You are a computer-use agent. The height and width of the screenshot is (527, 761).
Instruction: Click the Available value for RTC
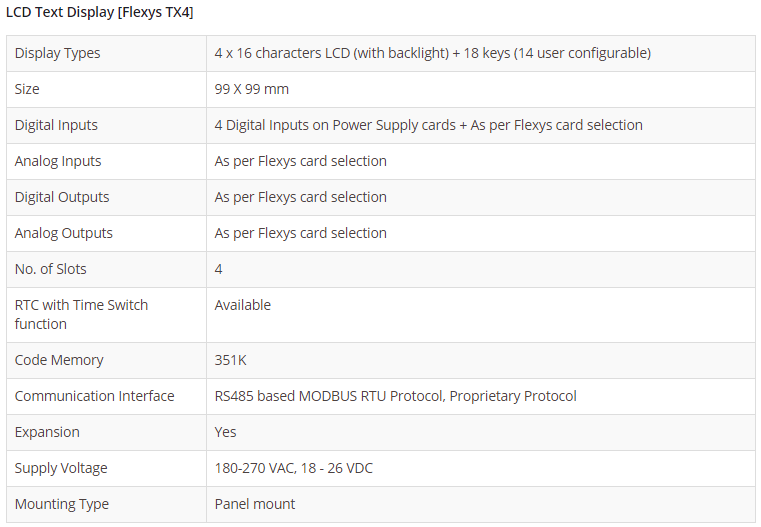point(242,305)
